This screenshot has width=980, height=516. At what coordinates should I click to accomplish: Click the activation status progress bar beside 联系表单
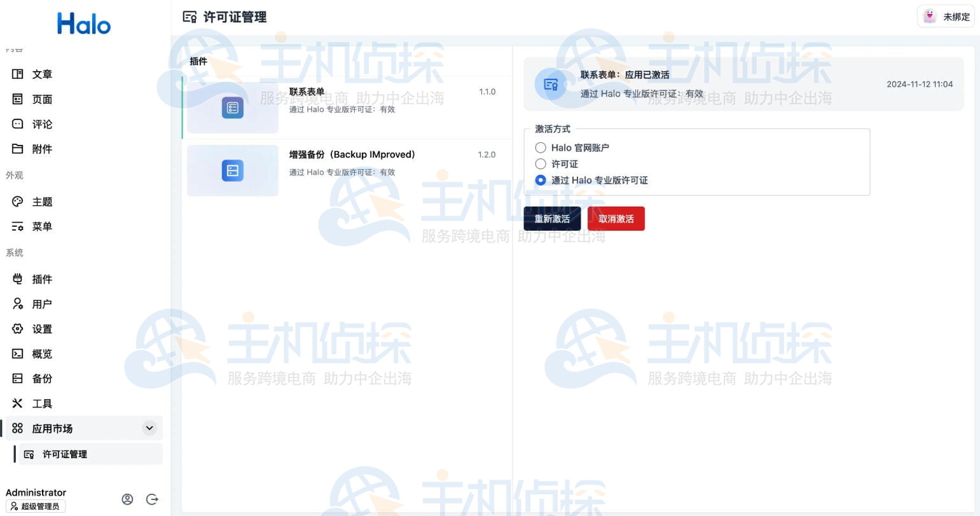point(183,107)
